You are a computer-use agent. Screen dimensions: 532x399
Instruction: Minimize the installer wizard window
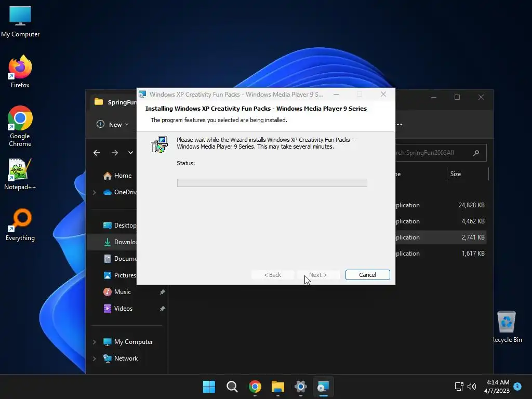click(336, 95)
